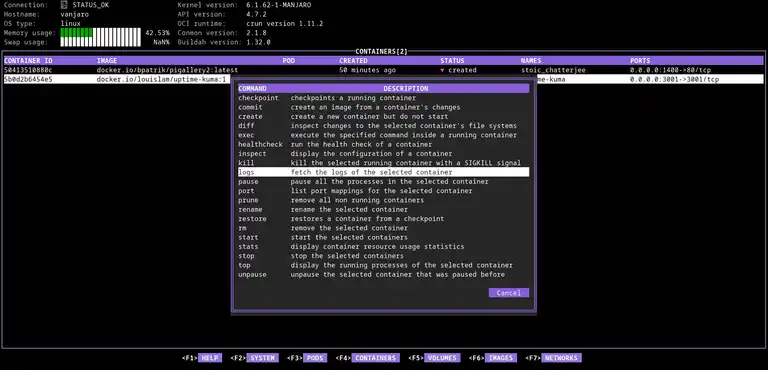Image resolution: width=768 pixels, height=370 pixels.
Task: Click the DESCRIPTION header in command dialog
Action: pos(406,89)
